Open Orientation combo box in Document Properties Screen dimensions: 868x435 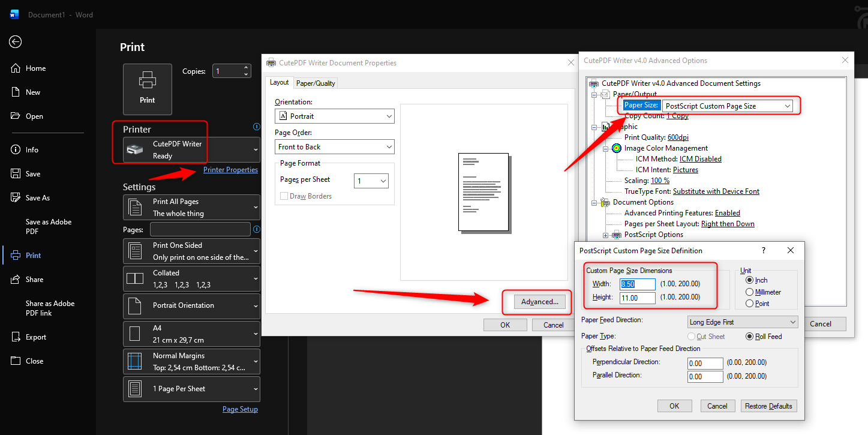point(335,116)
